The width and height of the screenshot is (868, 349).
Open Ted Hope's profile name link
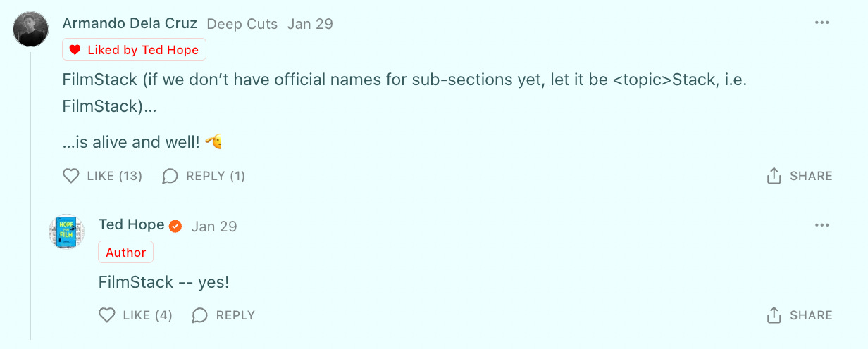[132, 225]
